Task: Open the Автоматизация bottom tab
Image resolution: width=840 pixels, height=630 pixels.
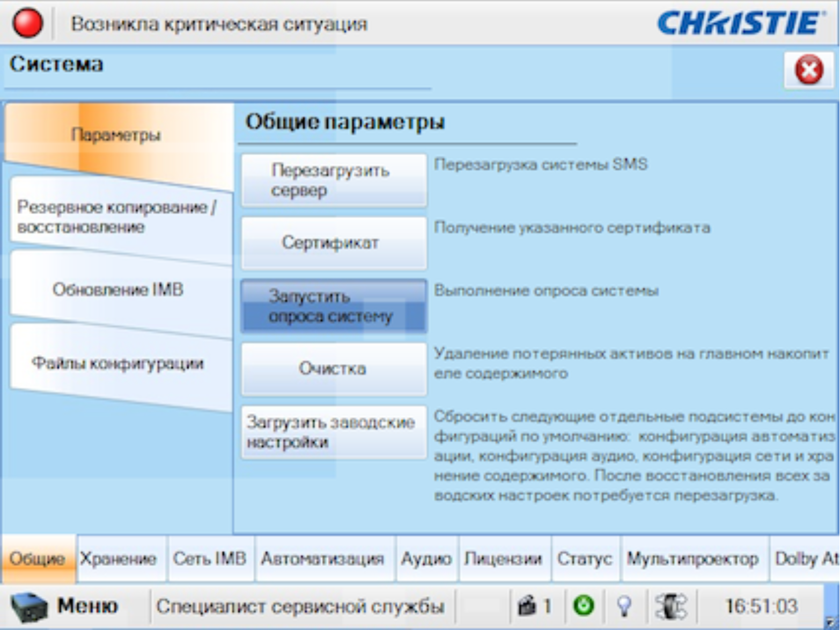Action: (323, 559)
